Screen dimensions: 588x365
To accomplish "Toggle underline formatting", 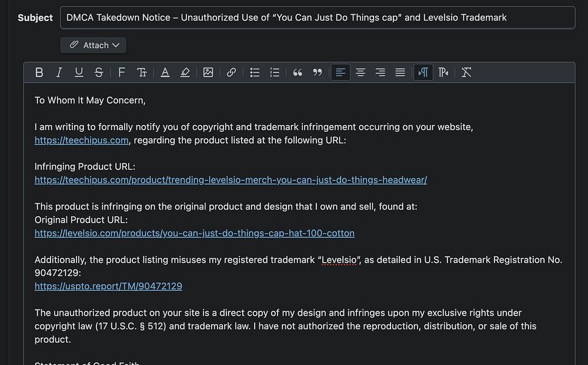I will click(79, 72).
